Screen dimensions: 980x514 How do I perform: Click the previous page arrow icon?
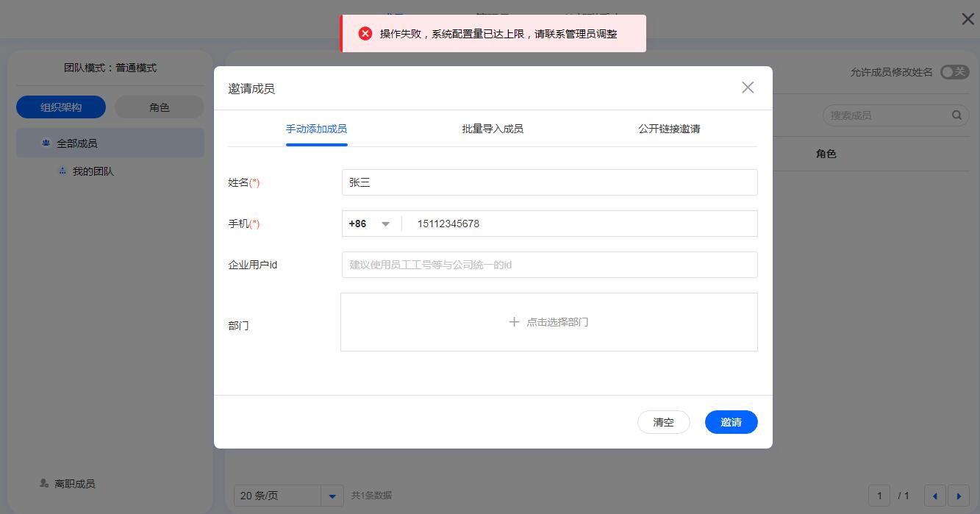(x=934, y=496)
